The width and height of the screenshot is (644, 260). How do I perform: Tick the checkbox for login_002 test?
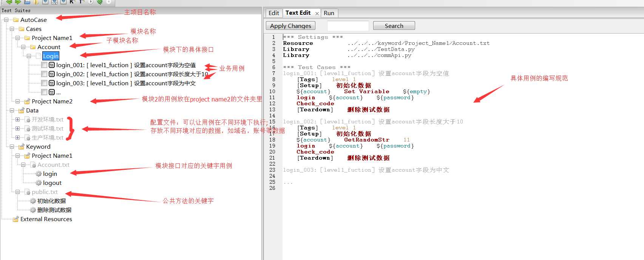click(x=44, y=74)
